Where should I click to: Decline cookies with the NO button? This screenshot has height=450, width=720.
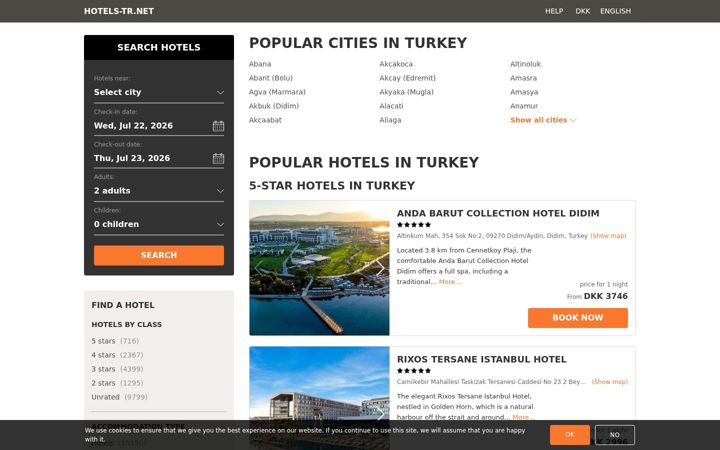click(x=615, y=434)
